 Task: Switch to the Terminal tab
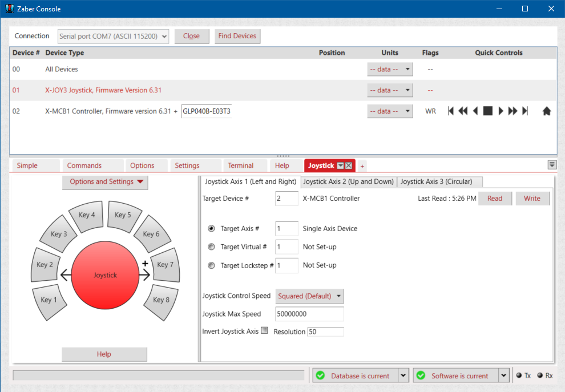[245, 165]
